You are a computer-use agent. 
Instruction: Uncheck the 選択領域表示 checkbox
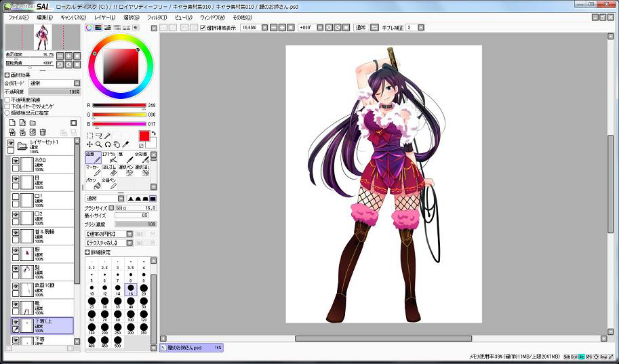pos(203,28)
